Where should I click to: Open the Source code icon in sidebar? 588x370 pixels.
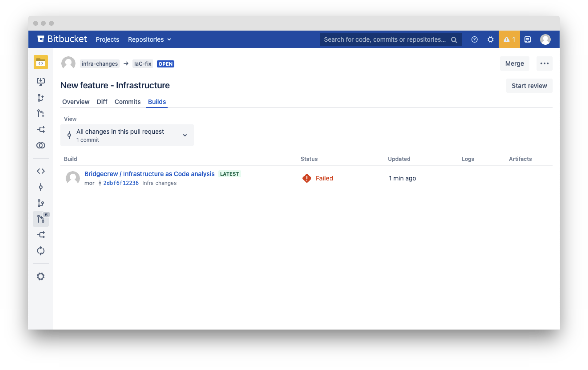coord(41,171)
